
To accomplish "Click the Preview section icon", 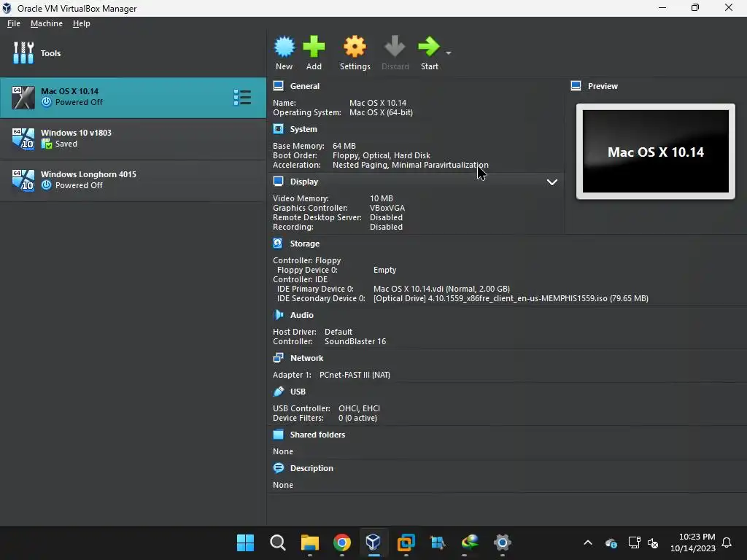I will pyautogui.click(x=576, y=86).
